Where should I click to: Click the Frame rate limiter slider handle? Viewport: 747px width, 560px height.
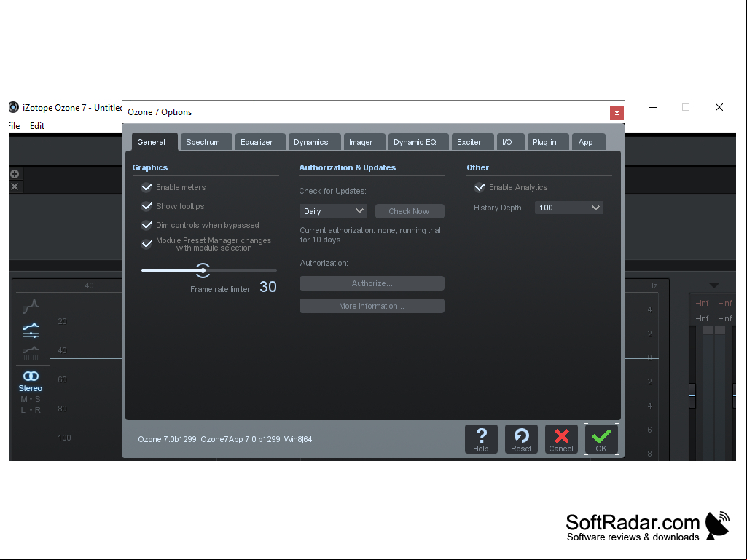click(203, 270)
